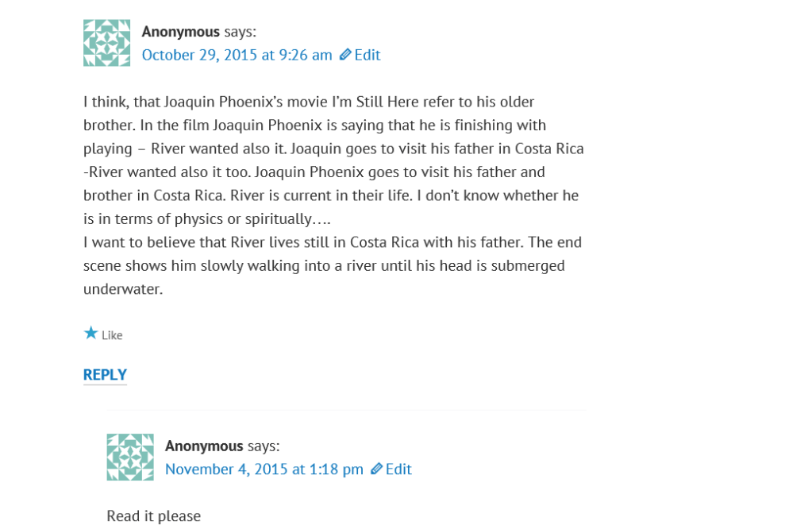Click the "Read it please" reply text
The width and height of the screenshot is (812, 529).
[x=153, y=516]
